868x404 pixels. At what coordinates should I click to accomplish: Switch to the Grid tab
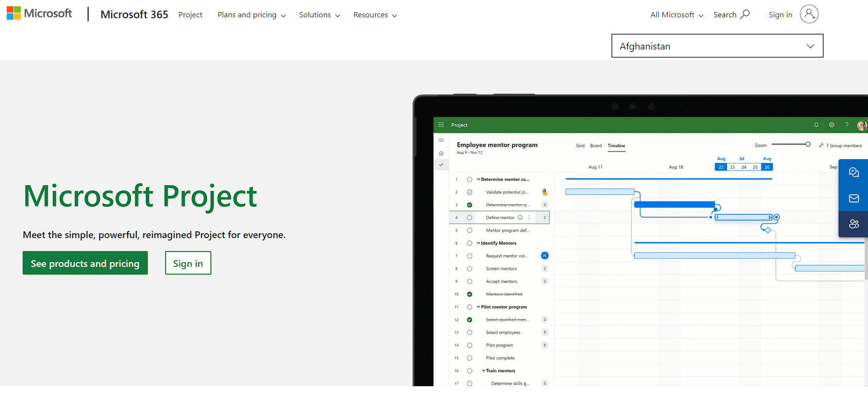click(x=580, y=146)
